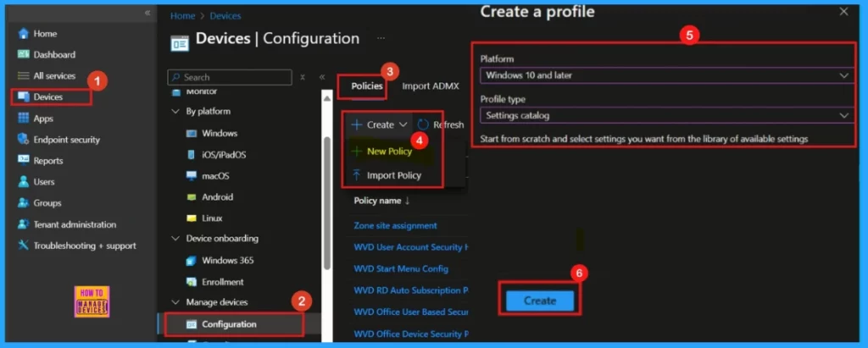
Task: Open the Reports icon in sidebar
Action: pyautogui.click(x=23, y=160)
